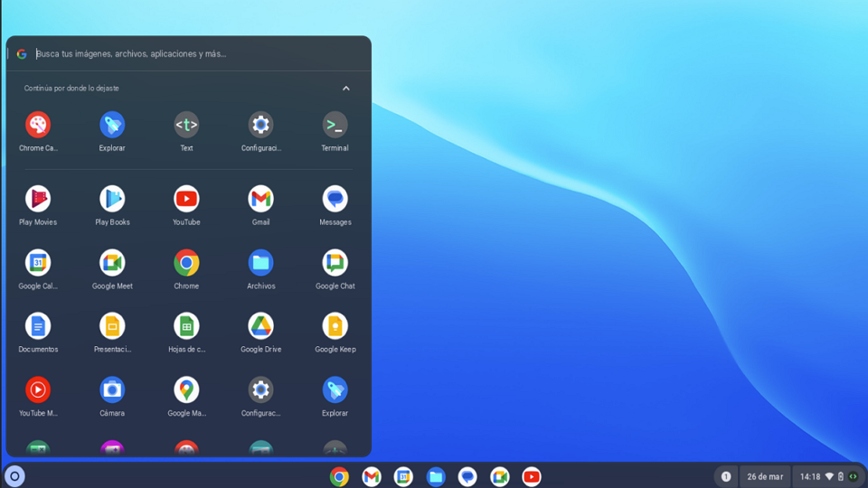Open Chrome Canvas in the recent apps row

[38, 125]
